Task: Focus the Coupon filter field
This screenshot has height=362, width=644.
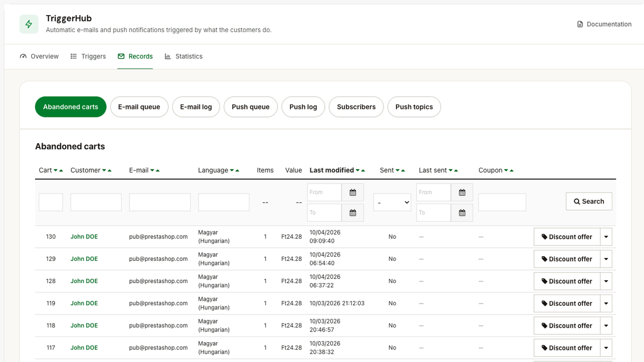Action: [502, 202]
